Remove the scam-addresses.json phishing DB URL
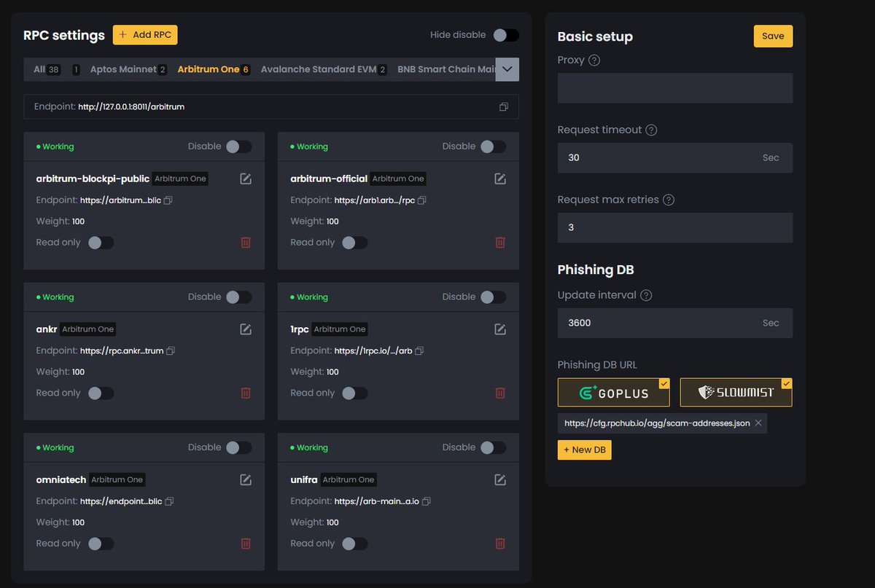This screenshot has height=588, width=875. pyautogui.click(x=757, y=423)
